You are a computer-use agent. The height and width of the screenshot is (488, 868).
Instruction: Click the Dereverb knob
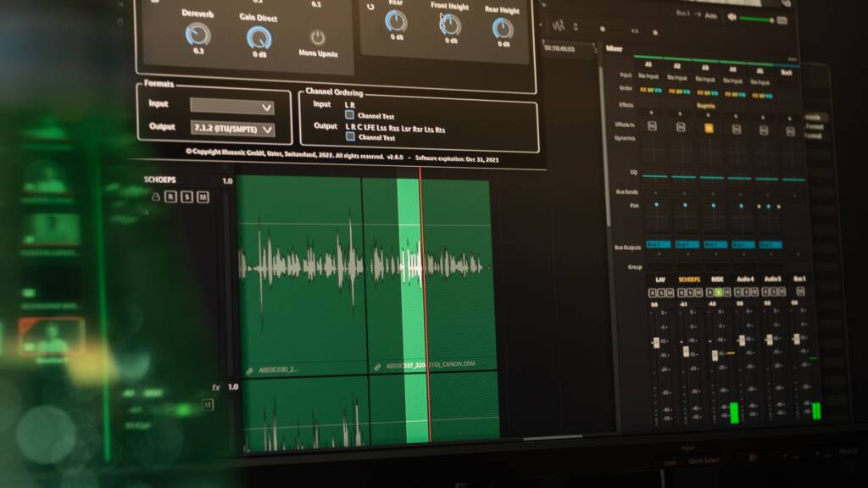(198, 35)
